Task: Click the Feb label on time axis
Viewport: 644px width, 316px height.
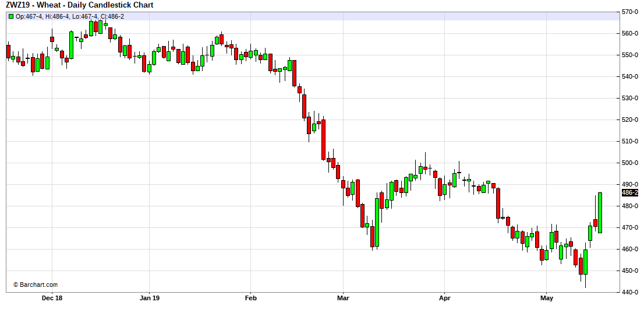Action: point(250,299)
